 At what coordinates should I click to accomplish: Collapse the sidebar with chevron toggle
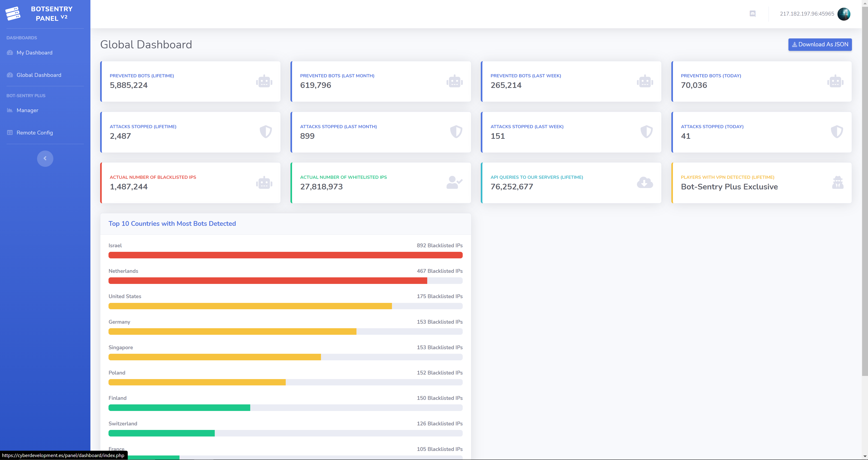[x=45, y=158]
